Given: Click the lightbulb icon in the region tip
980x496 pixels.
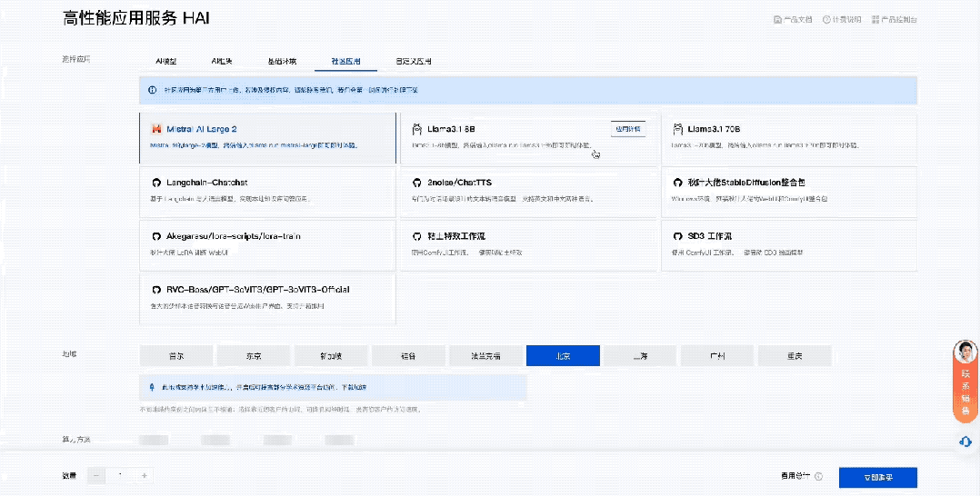Looking at the screenshot, I should [x=152, y=388].
